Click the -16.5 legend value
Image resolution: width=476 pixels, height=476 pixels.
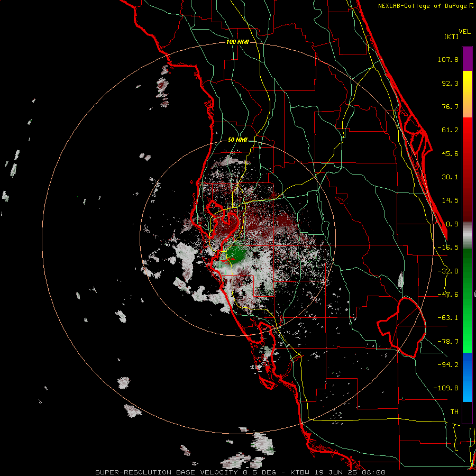pos(448,248)
